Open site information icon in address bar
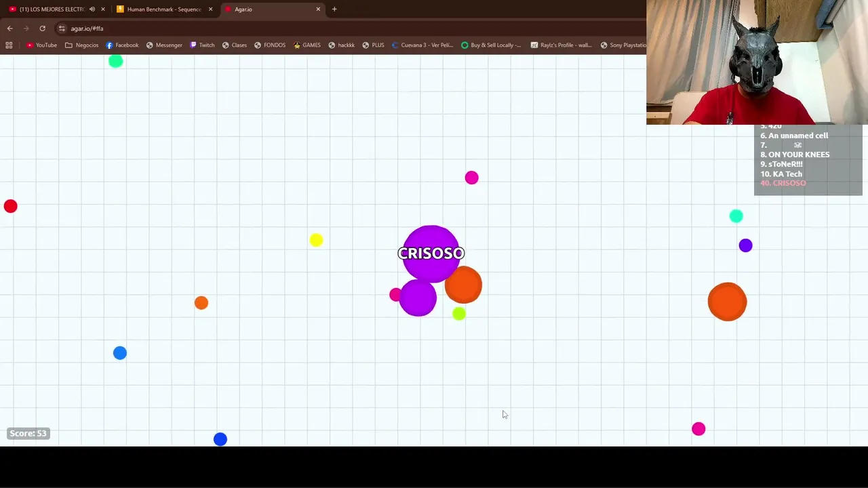This screenshot has width=868, height=488. point(62,28)
